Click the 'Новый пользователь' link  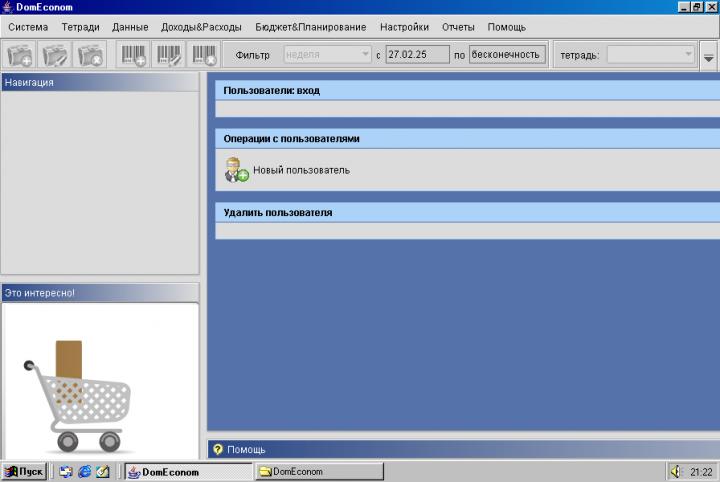[301, 170]
